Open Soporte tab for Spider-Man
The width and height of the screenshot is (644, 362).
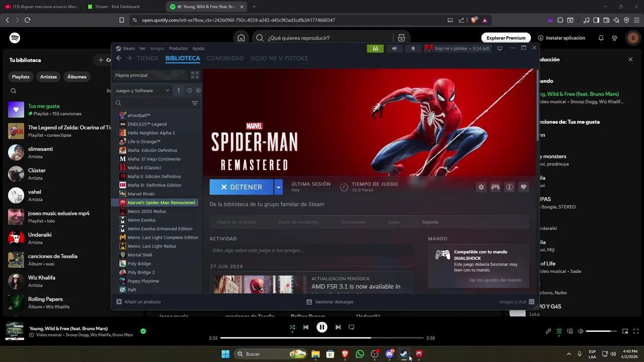tap(430, 222)
